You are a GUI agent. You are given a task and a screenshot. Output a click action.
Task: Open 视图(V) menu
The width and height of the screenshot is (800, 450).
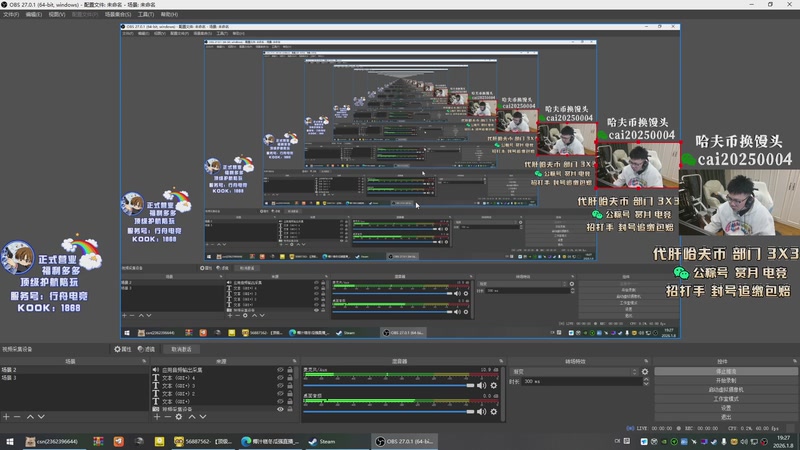tap(57, 14)
